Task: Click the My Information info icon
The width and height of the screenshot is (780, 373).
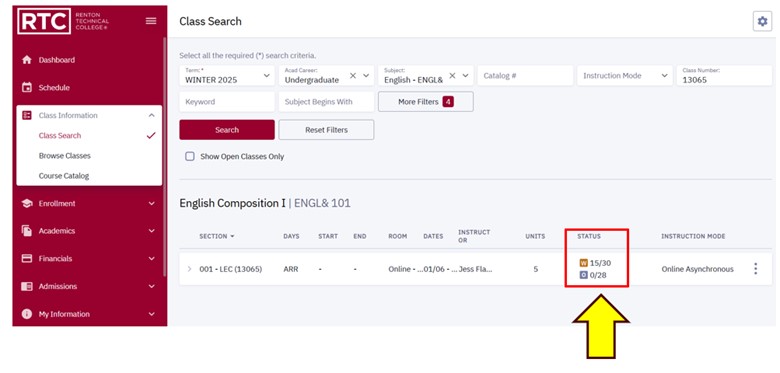Action: (x=27, y=314)
